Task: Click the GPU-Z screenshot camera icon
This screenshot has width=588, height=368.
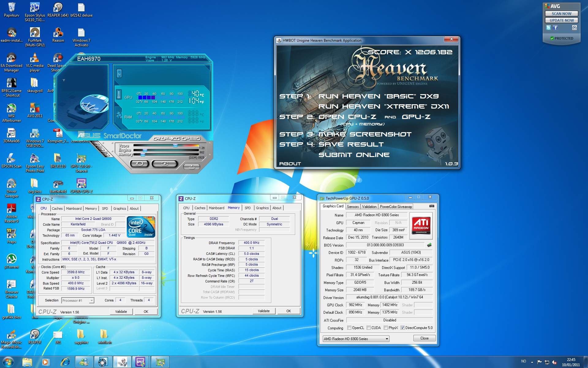Action: pos(432,206)
